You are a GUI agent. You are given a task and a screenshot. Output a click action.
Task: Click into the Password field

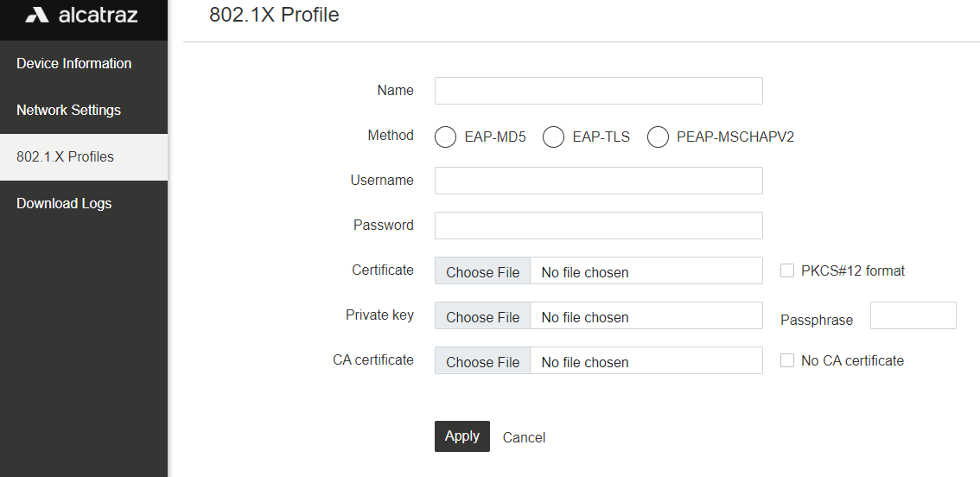[x=598, y=226]
